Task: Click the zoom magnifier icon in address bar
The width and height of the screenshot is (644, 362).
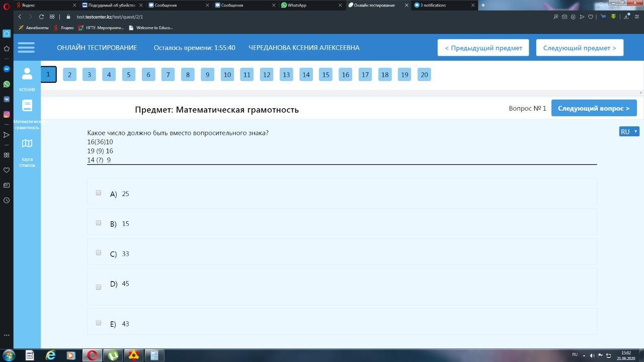Action: coord(555,17)
